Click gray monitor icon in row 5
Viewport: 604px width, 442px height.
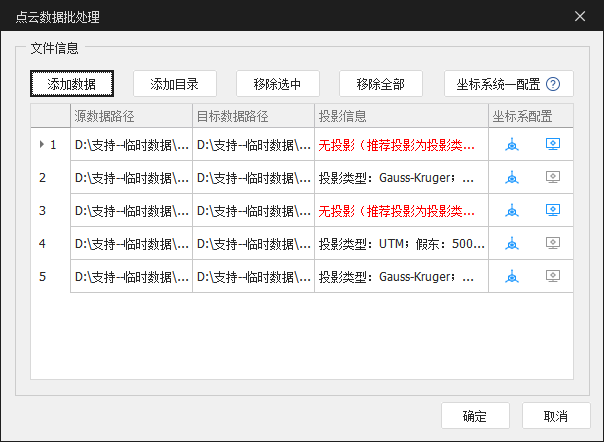point(552,277)
